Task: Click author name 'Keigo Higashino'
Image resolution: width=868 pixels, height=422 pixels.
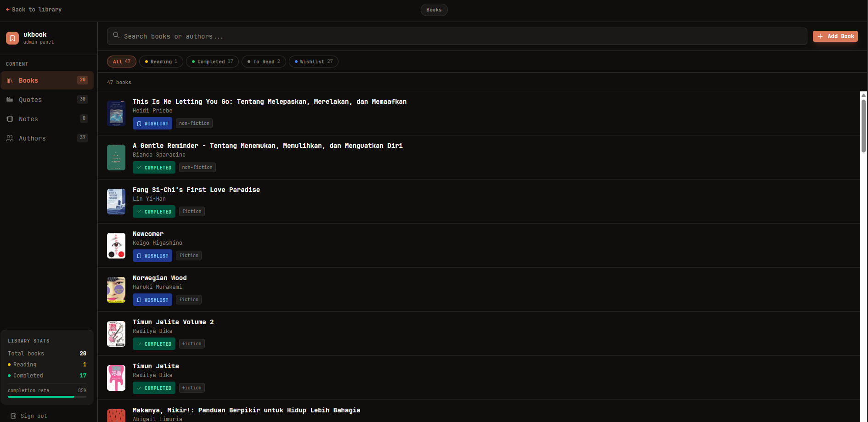Action: tap(158, 243)
